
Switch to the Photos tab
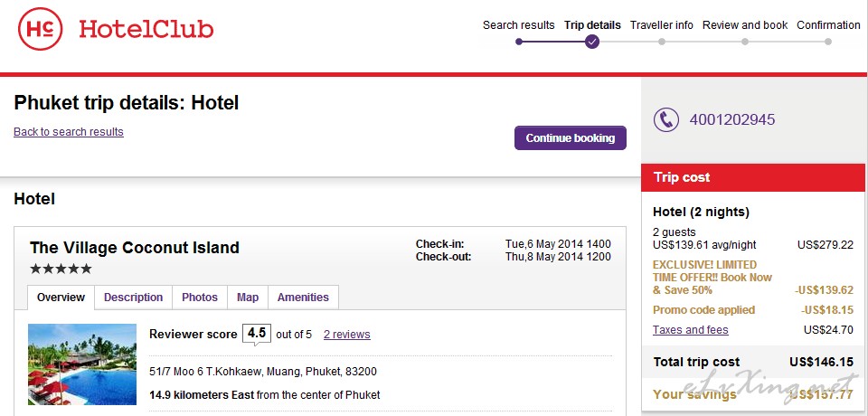click(x=200, y=298)
